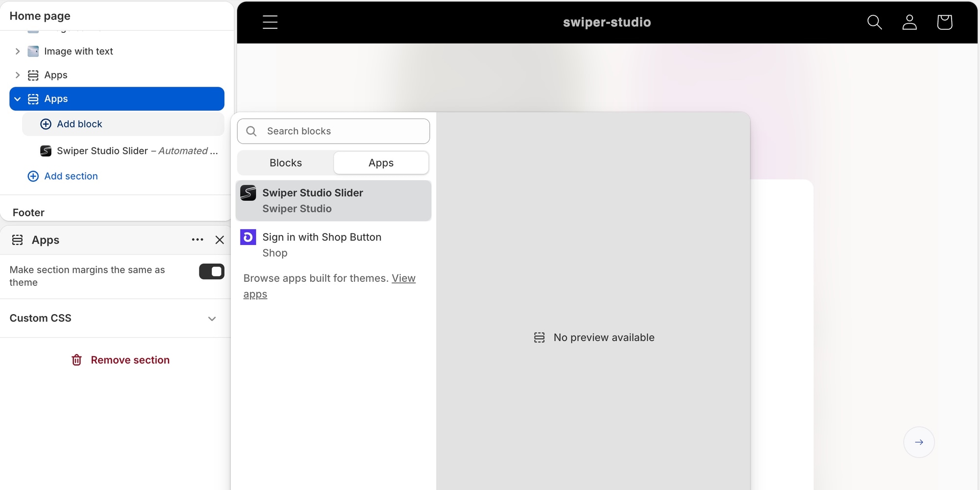The width and height of the screenshot is (980, 490).
Task: Open the account profile icon
Action: click(x=909, y=22)
